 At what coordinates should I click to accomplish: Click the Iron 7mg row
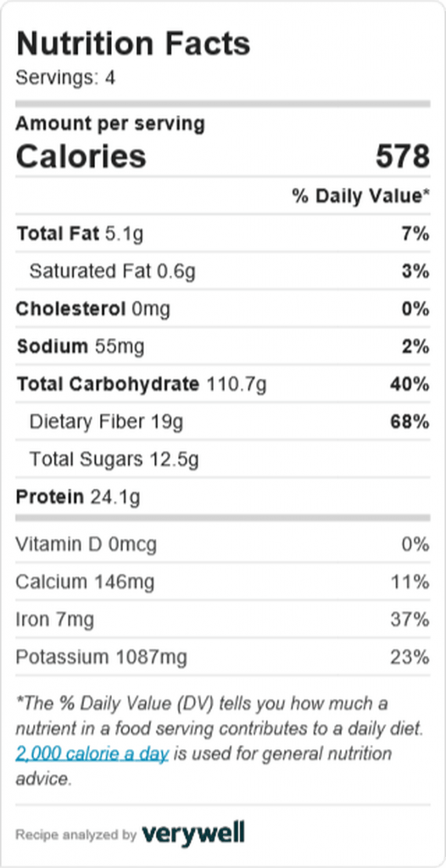(x=223, y=620)
